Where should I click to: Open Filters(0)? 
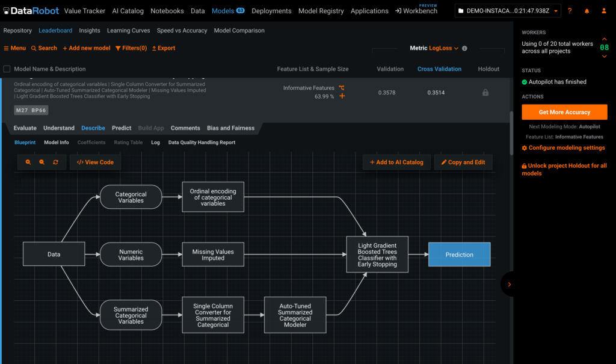click(131, 48)
